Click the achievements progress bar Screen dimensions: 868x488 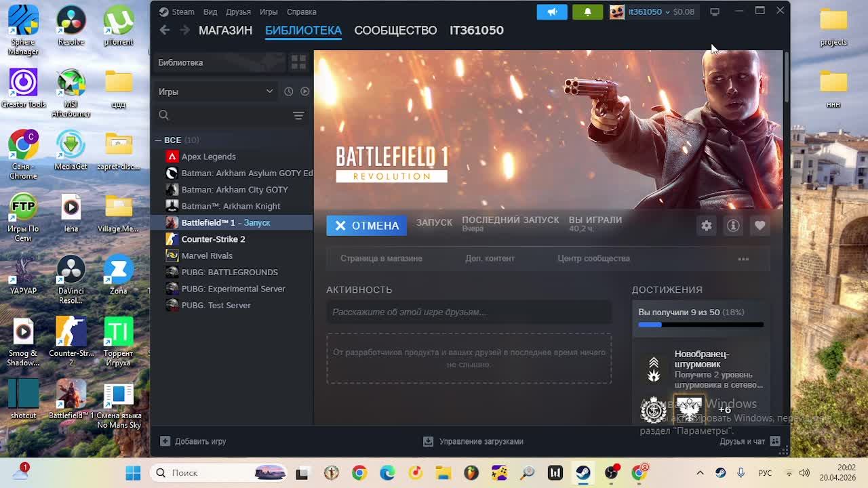point(701,325)
